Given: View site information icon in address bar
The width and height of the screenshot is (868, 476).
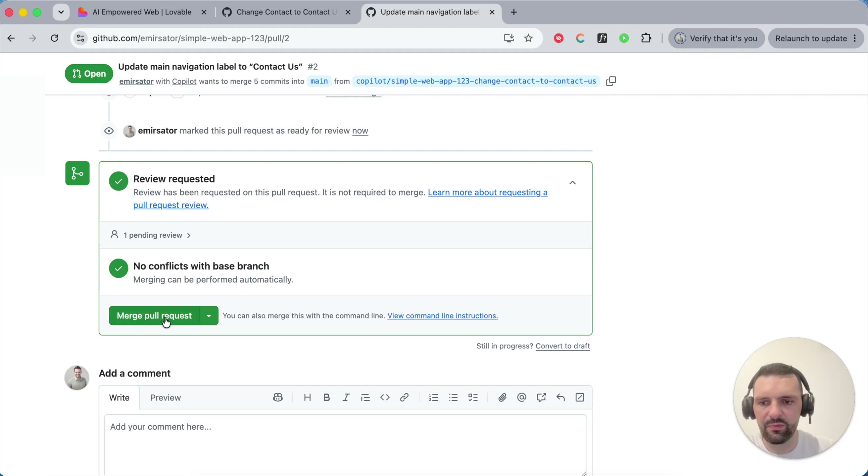Looking at the screenshot, I should pyautogui.click(x=81, y=38).
